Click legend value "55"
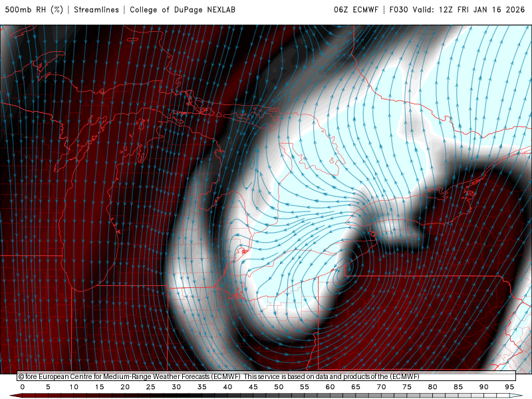The image size is (532, 399). [x=305, y=387]
